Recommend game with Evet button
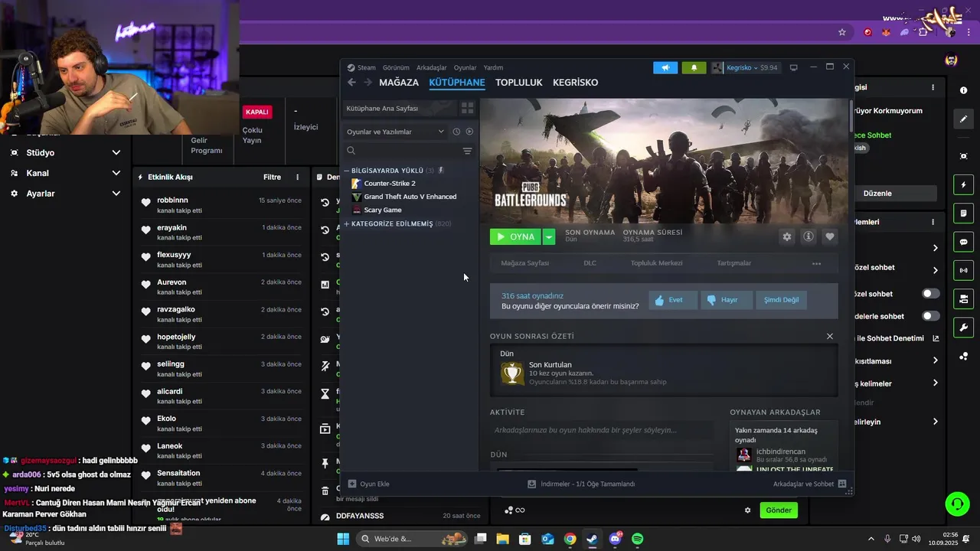 pos(673,300)
